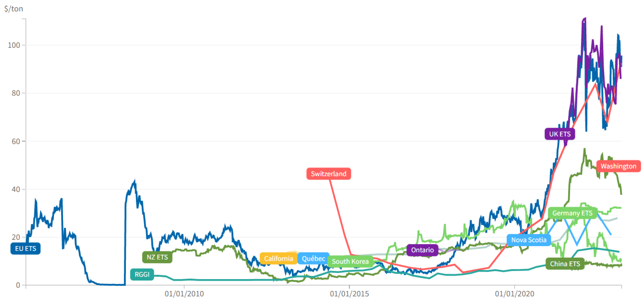Click the red Switzerland label
Viewport: 644px width, 304px height.
[329, 174]
